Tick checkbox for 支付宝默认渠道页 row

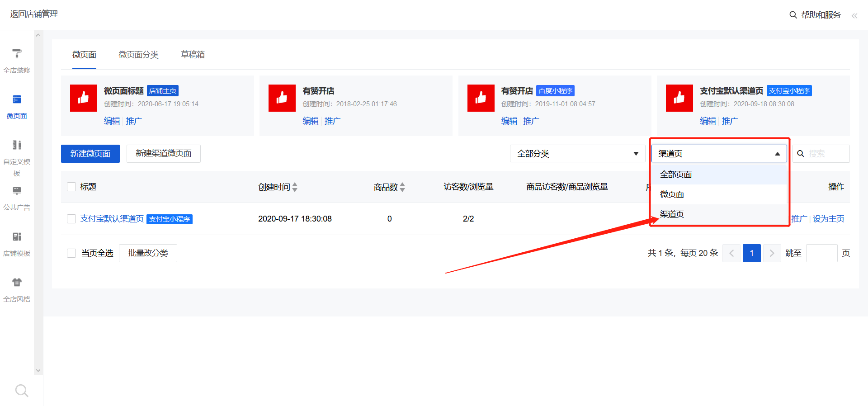coord(71,219)
